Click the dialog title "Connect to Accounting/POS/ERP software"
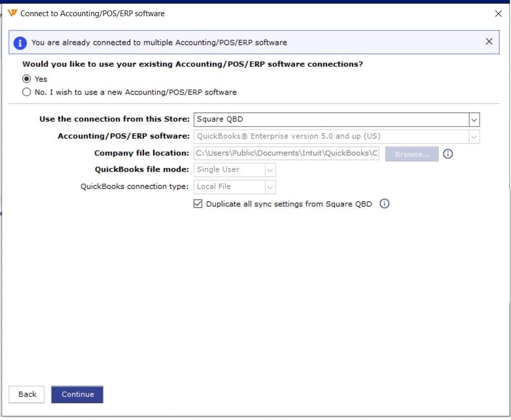 tap(93, 14)
